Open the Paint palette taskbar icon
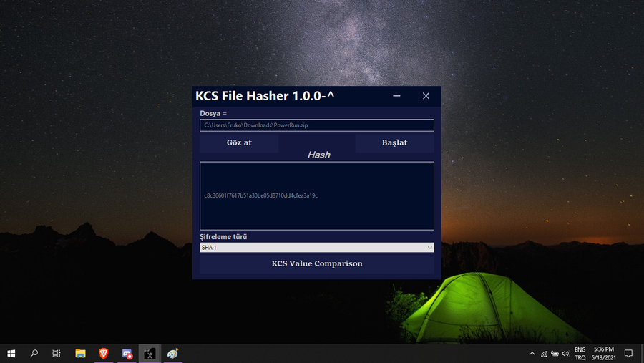This screenshot has width=644, height=363. [173, 354]
